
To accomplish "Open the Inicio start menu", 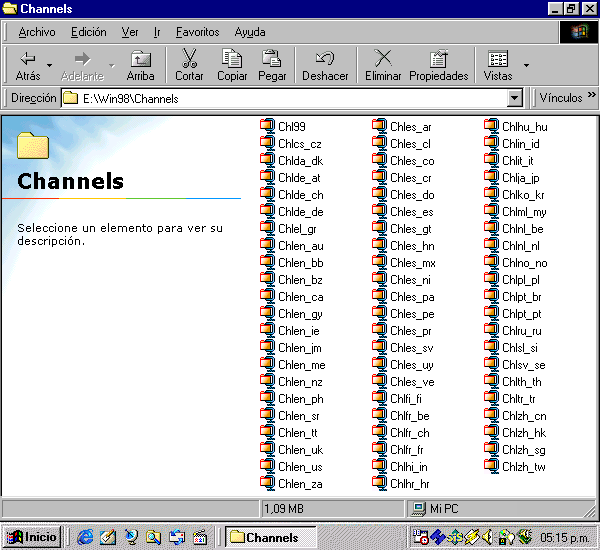I will [x=31, y=537].
